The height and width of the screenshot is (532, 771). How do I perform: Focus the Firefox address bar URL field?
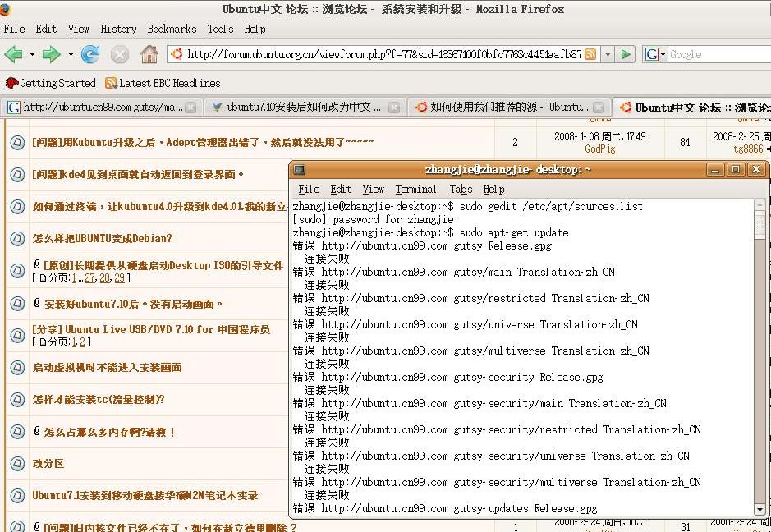(x=384, y=54)
